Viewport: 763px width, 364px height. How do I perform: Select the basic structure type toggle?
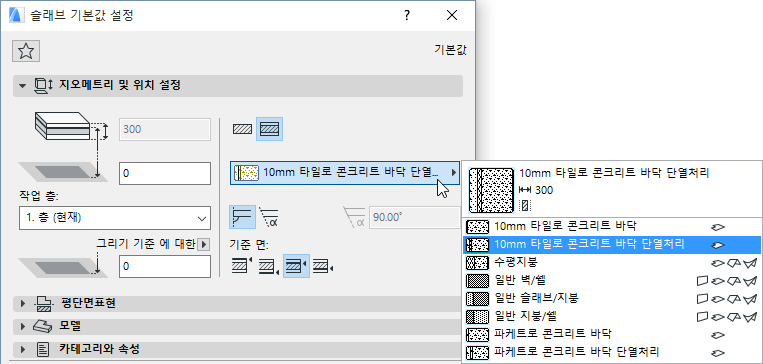(x=242, y=129)
